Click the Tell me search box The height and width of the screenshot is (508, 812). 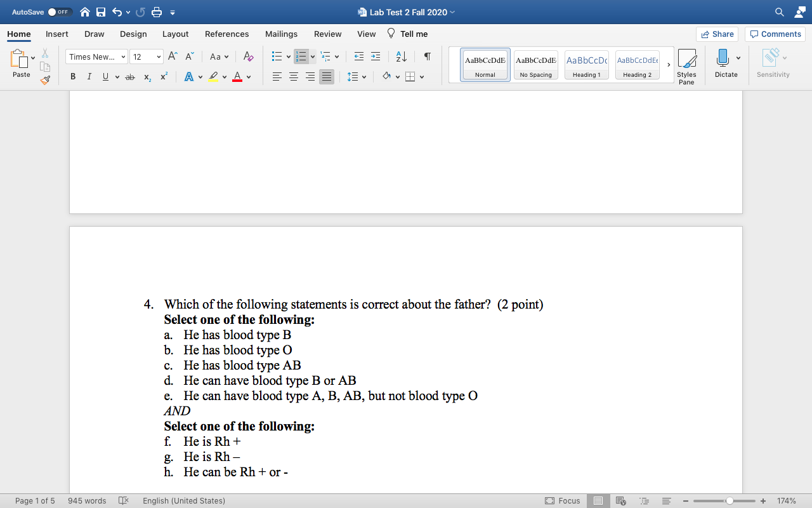point(407,34)
